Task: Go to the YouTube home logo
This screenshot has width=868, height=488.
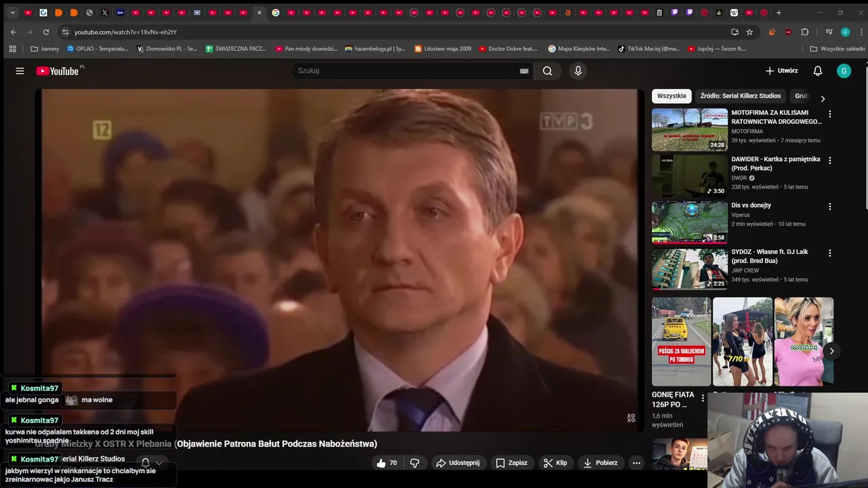Action: click(58, 71)
